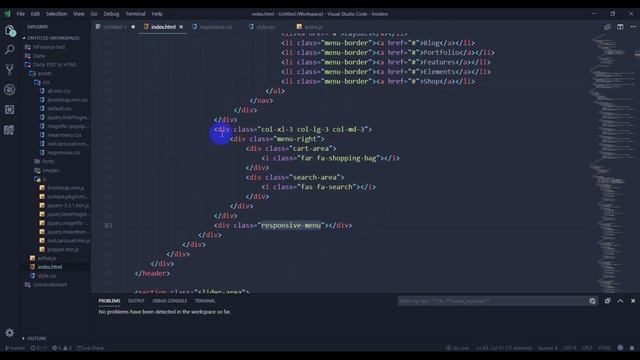The height and width of the screenshot is (360, 640).
Task: Open the Explorer view in activity bar
Action: [10, 31]
